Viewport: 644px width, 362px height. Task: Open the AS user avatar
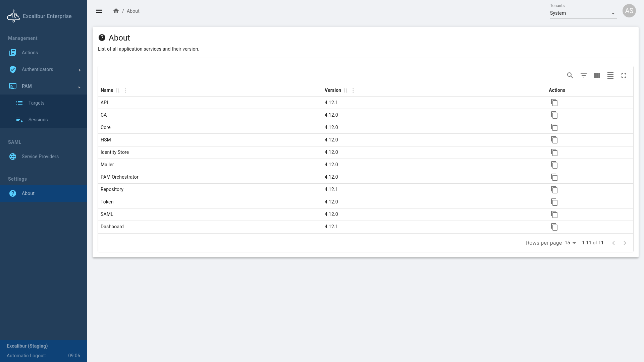629,11
